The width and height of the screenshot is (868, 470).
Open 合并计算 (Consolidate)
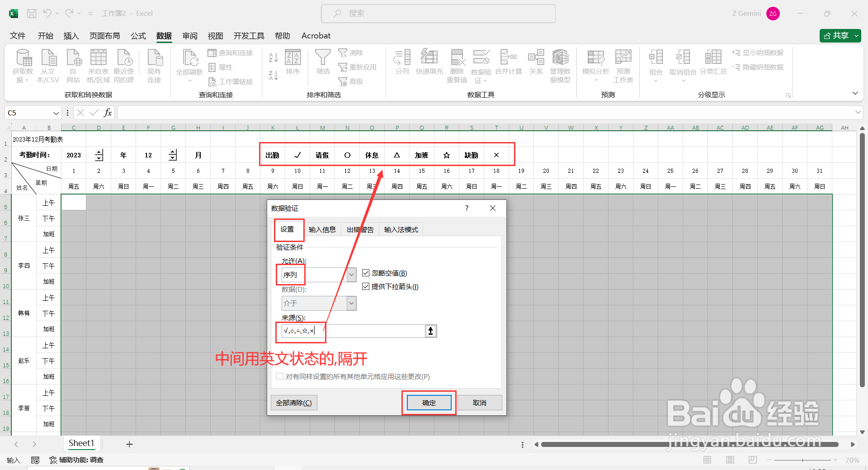[x=508, y=64]
